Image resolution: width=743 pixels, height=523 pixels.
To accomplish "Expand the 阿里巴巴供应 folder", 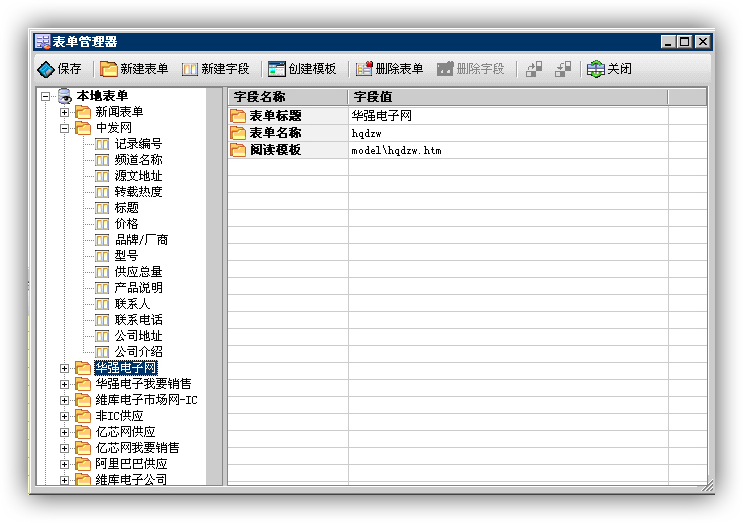I will point(64,464).
